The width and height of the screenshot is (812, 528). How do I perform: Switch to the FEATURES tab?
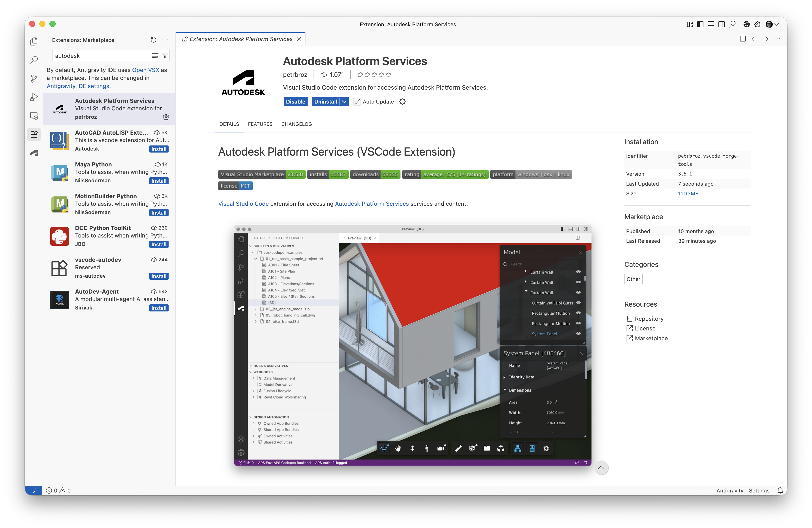pos(260,124)
